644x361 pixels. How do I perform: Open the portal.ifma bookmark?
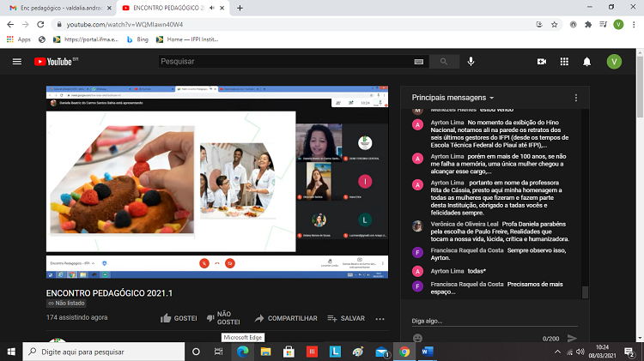click(85, 39)
